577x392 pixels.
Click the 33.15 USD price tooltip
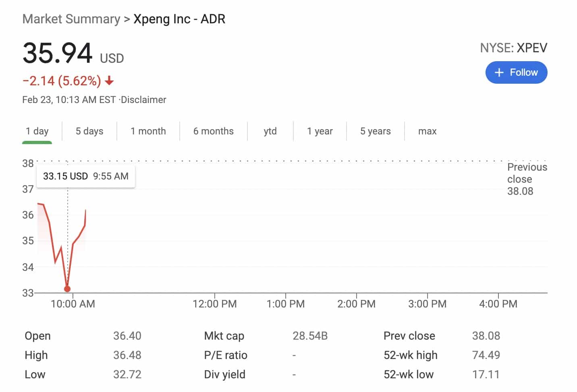[x=85, y=176]
